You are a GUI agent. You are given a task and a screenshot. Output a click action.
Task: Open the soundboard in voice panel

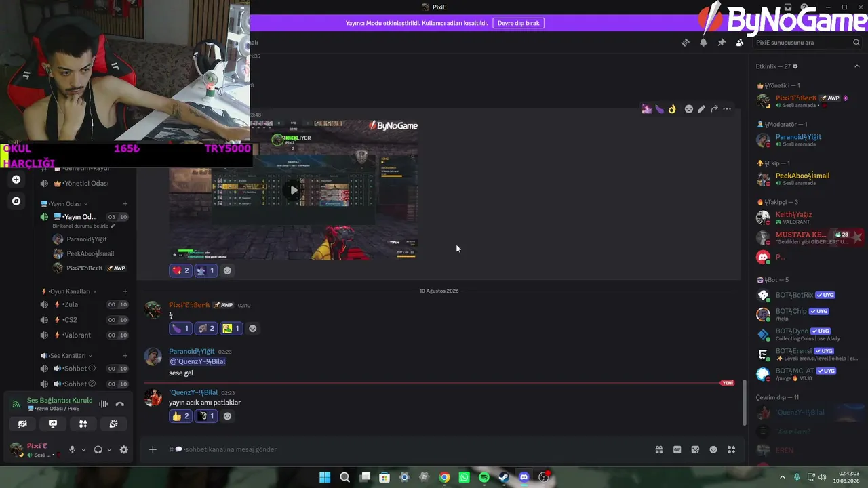click(x=113, y=424)
